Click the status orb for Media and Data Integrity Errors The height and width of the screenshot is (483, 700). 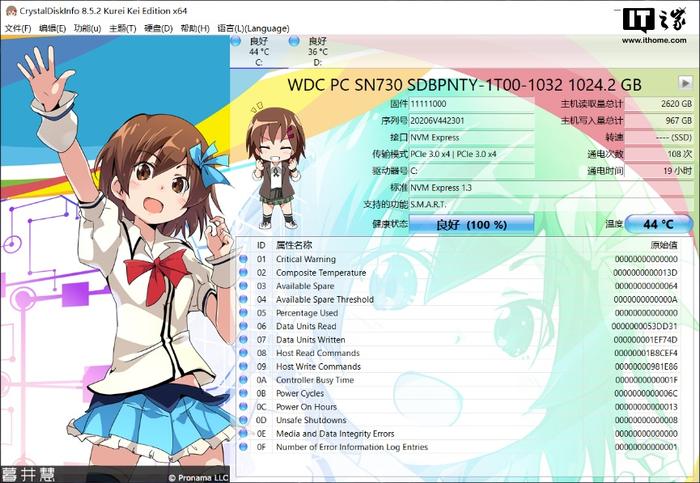click(x=243, y=433)
